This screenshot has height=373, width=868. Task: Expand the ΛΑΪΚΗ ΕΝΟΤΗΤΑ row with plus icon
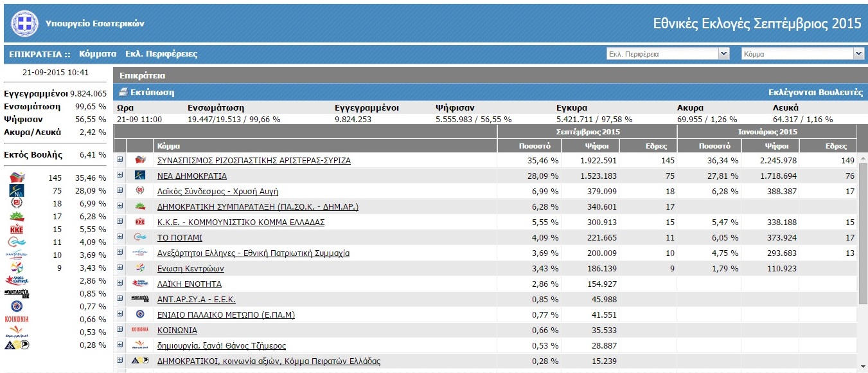pos(120,283)
